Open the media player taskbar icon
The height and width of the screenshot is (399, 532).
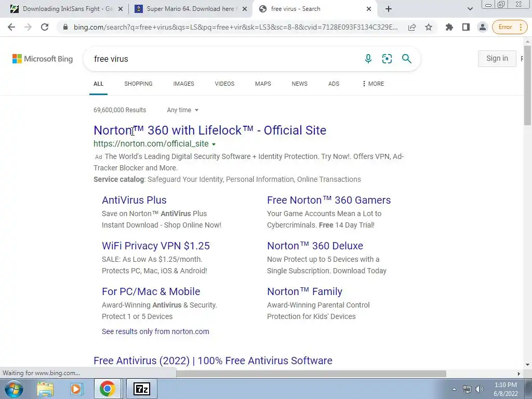[76, 389]
